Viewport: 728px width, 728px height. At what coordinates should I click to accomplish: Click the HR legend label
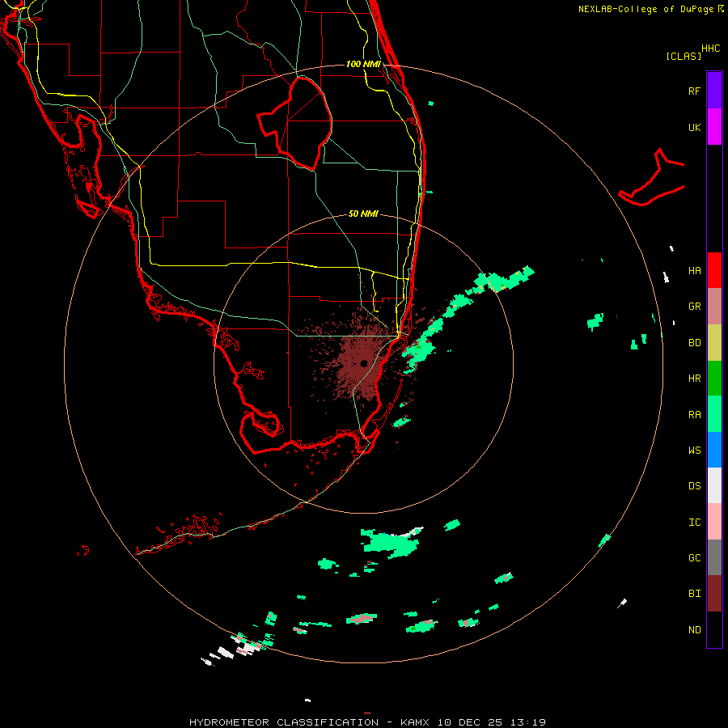pyautogui.click(x=694, y=379)
